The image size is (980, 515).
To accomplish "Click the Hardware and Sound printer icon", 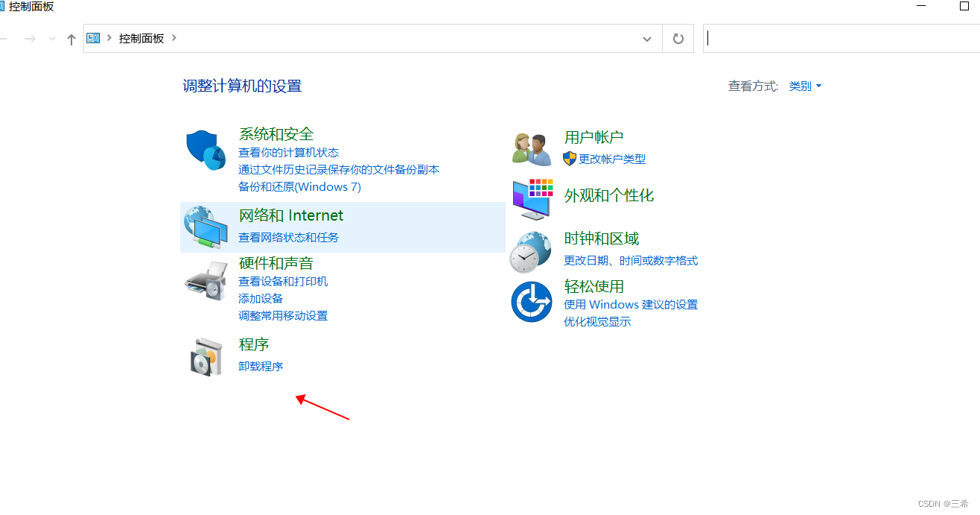I will tap(206, 280).
